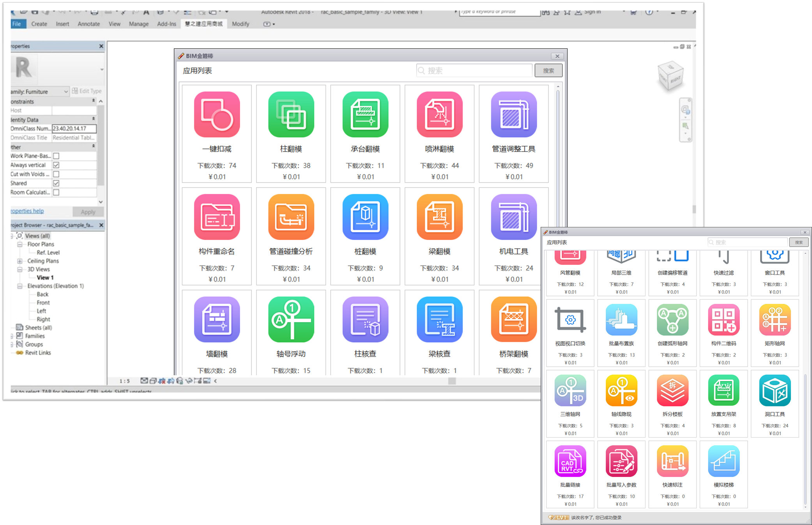Open the 快速标注 icon in small window
This screenshot has height=525, width=812.
pyautogui.click(x=672, y=461)
